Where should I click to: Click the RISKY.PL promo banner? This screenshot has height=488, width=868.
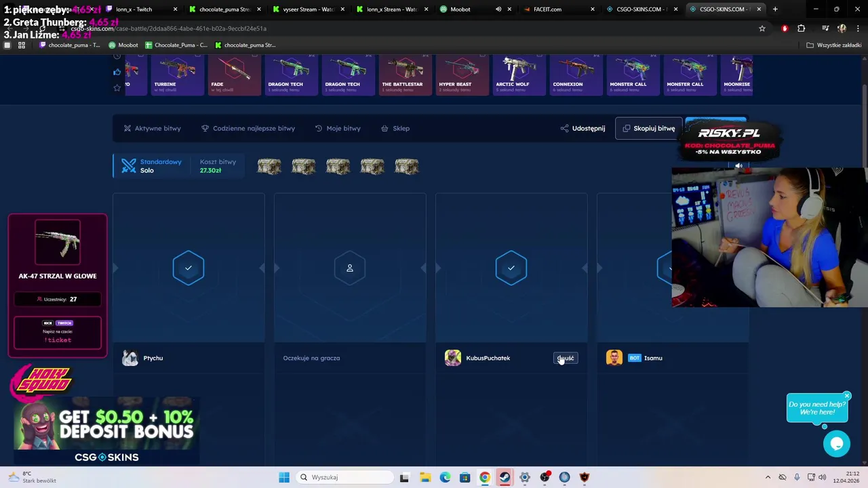[730, 141]
